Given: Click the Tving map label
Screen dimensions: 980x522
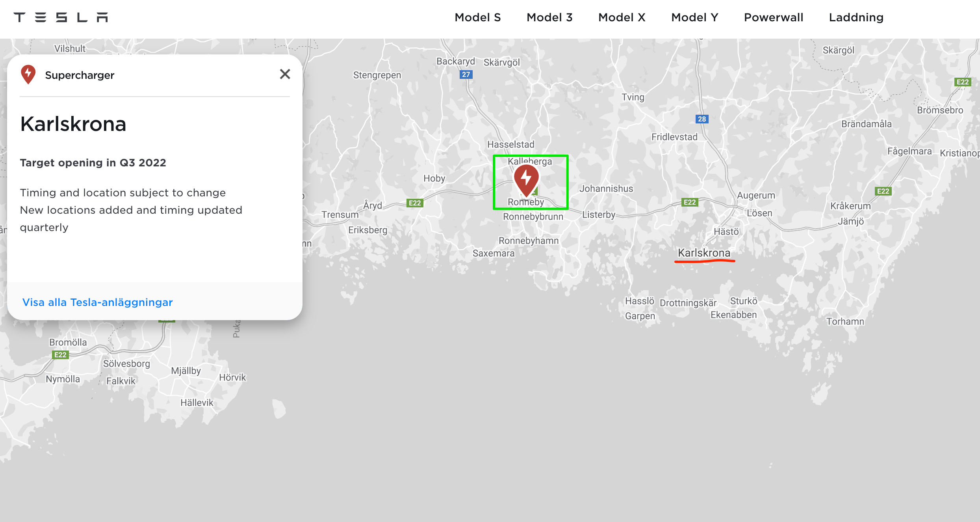Looking at the screenshot, I should (x=633, y=97).
